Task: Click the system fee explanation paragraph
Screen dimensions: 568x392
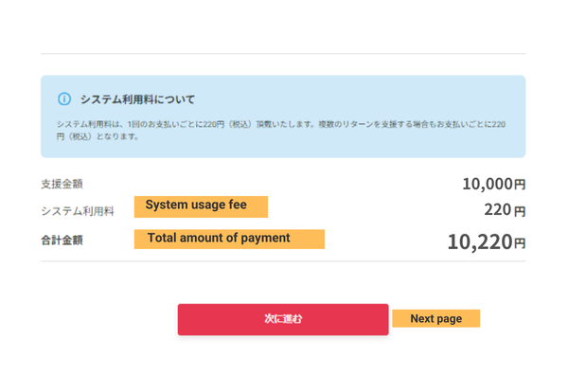Action: [284, 124]
